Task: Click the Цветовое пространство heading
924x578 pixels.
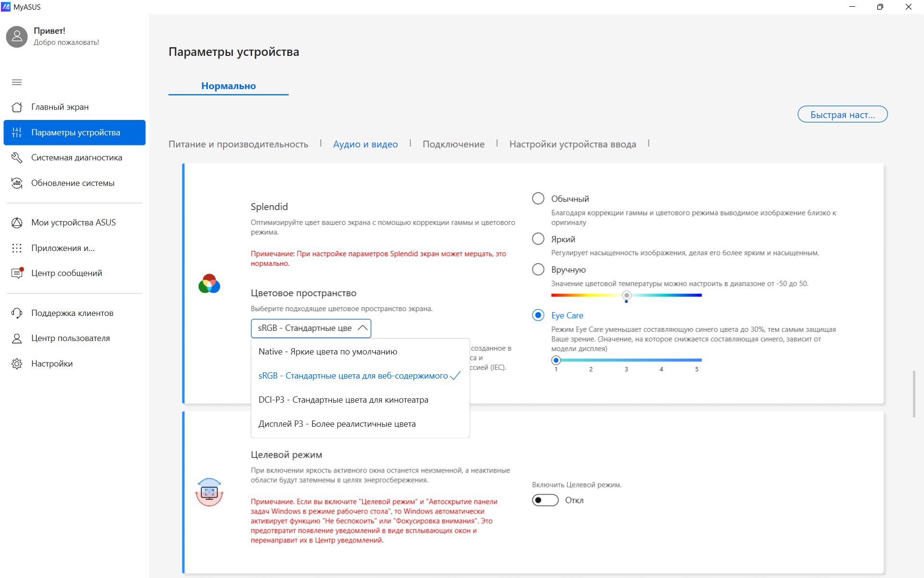Action: click(x=304, y=293)
